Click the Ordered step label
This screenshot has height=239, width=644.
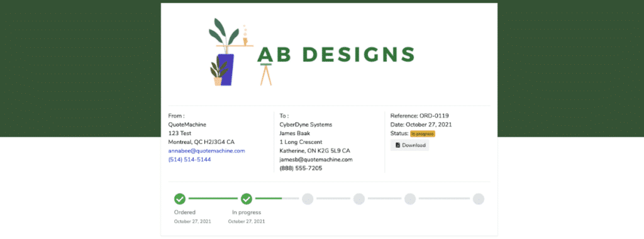coord(185,213)
